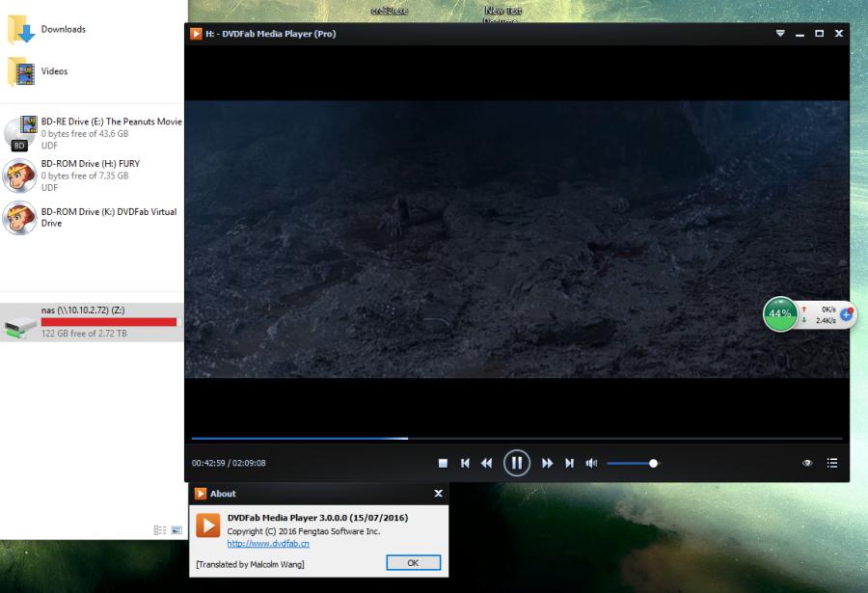This screenshot has width=868, height=593.
Task: Pause the playing video
Action: [x=516, y=463]
